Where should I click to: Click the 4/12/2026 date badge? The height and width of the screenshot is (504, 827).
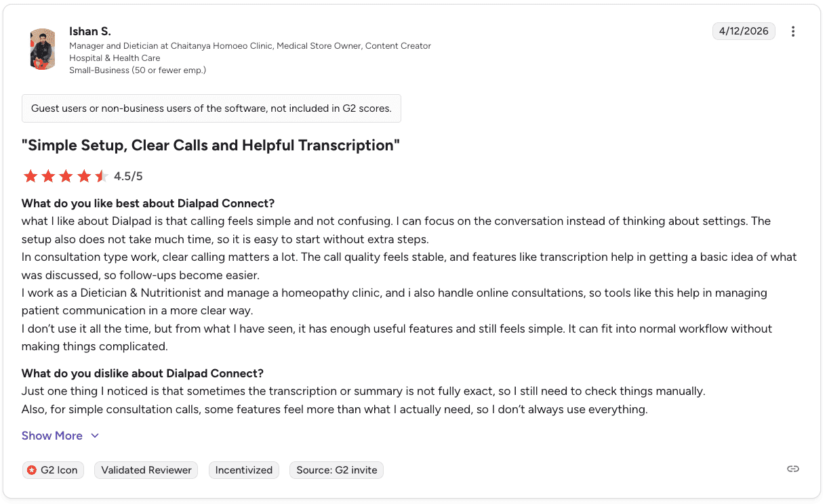pos(744,31)
